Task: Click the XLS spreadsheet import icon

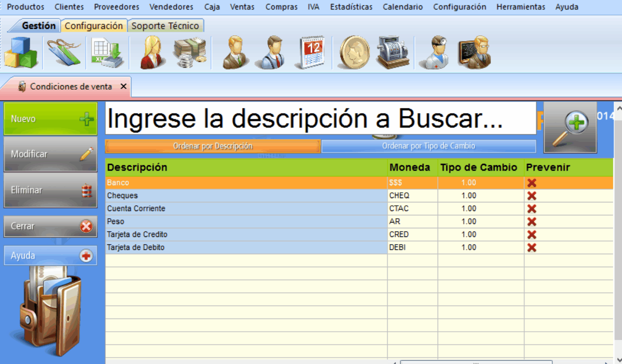Action: [x=108, y=52]
